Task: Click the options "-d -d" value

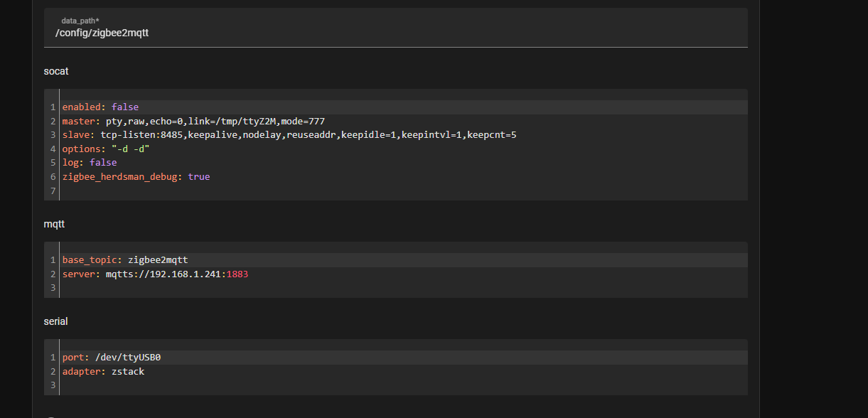Action: click(x=132, y=149)
